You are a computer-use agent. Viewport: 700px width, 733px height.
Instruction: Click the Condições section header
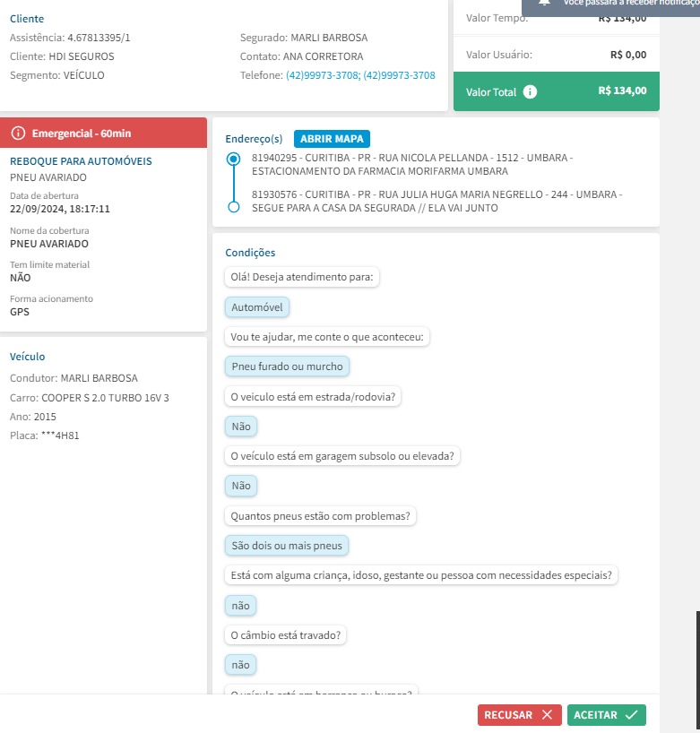coord(250,254)
